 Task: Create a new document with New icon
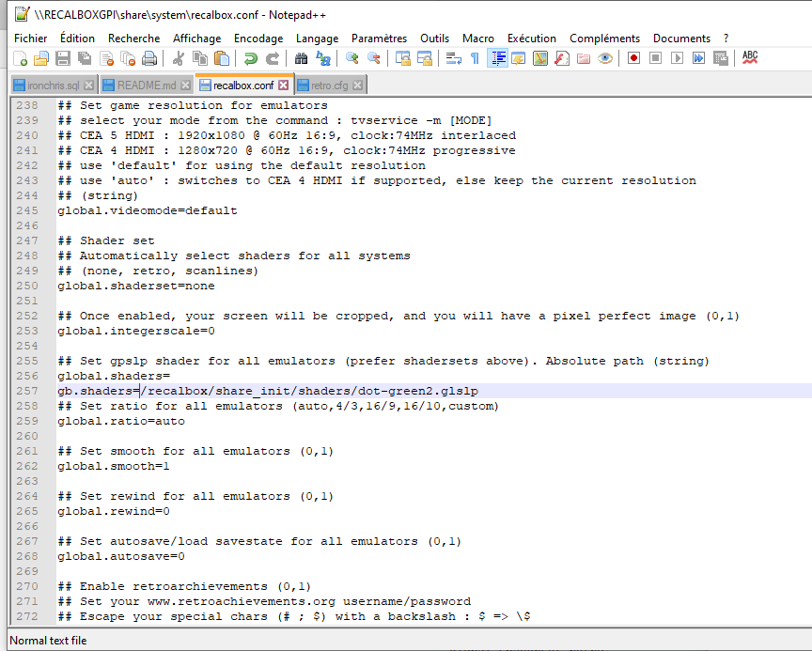pos(20,58)
